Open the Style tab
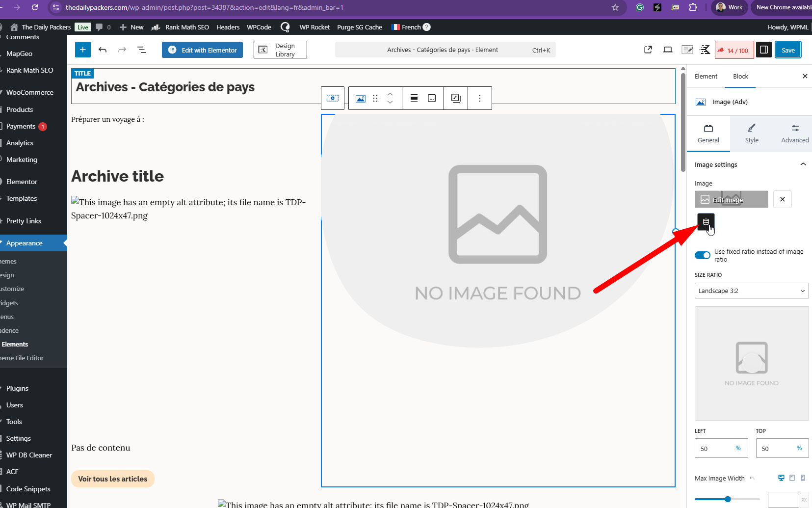 pyautogui.click(x=751, y=134)
